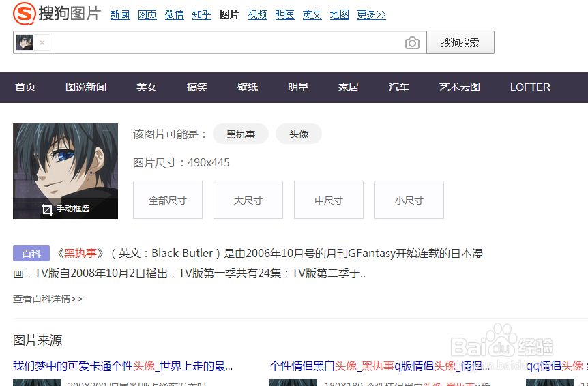Filter results by 全部尺寸
The height and width of the screenshot is (386, 588).
point(168,200)
